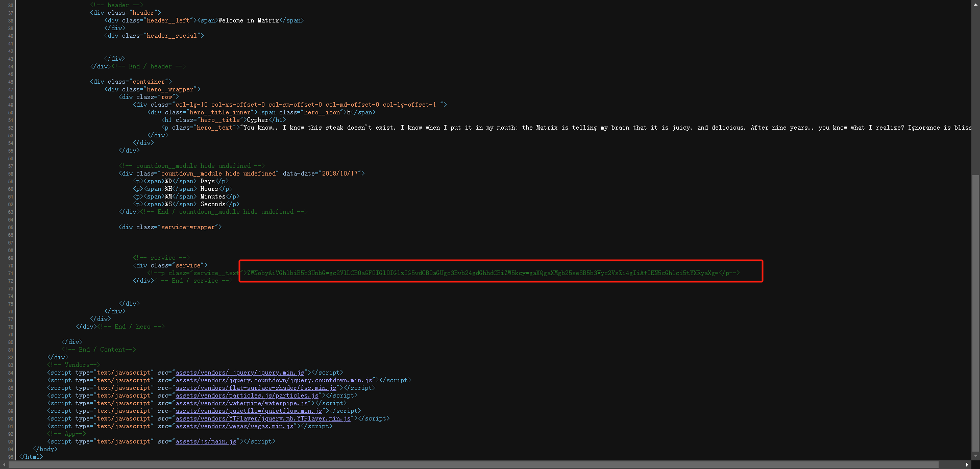This screenshot has width=980, height=469.
Task: Open the jquery.countdown.min.js script link
Action: point(274,380)
